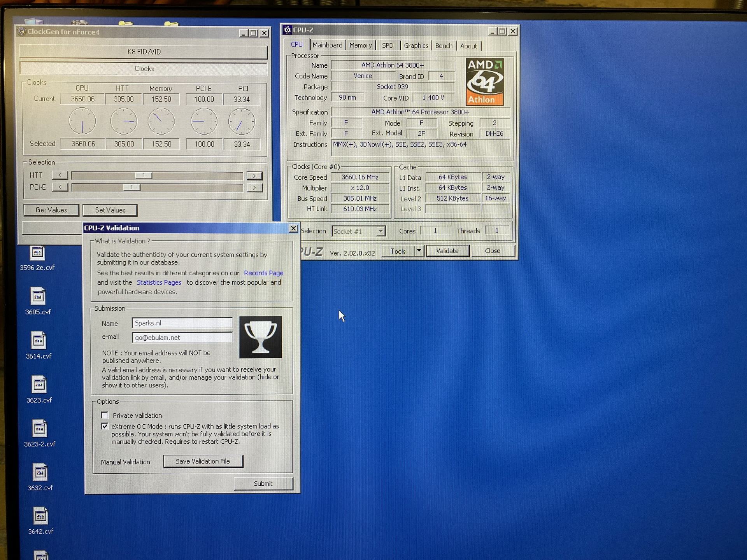Click the Close button in CPU-Z
The width and height of the screenshot is (747, 560).
[493, 251]
